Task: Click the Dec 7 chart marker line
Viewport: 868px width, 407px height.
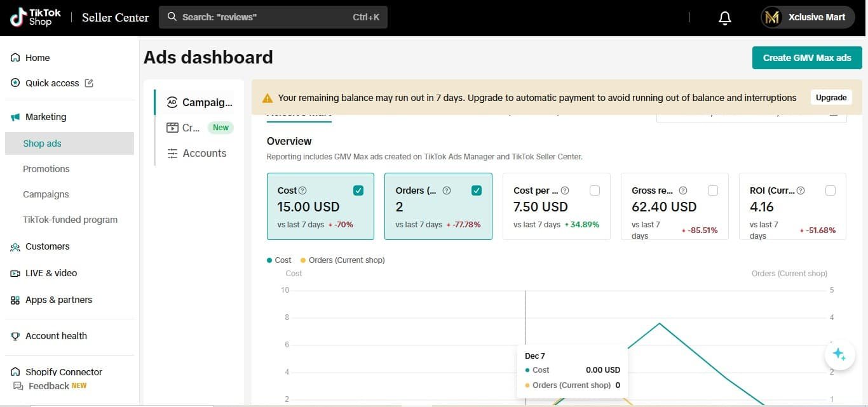Action: point(526,317)
